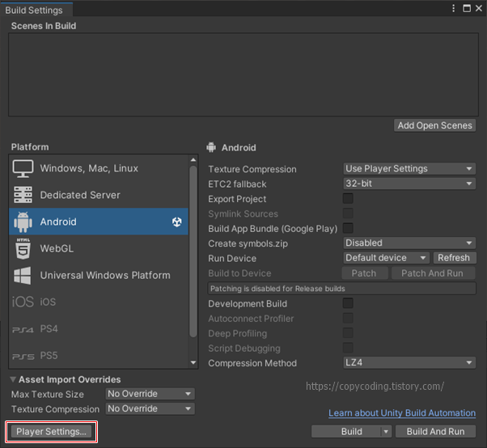The image size is (487, 448).
Task: Maximize the Build Settings window
Action: click(467, 8)
